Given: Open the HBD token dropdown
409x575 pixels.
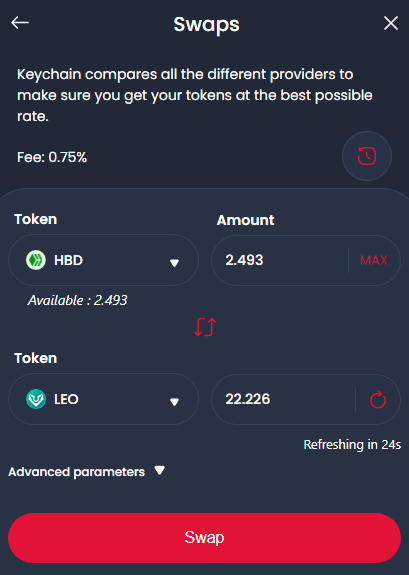Looking at the screenshot, I should coord(103,260).
